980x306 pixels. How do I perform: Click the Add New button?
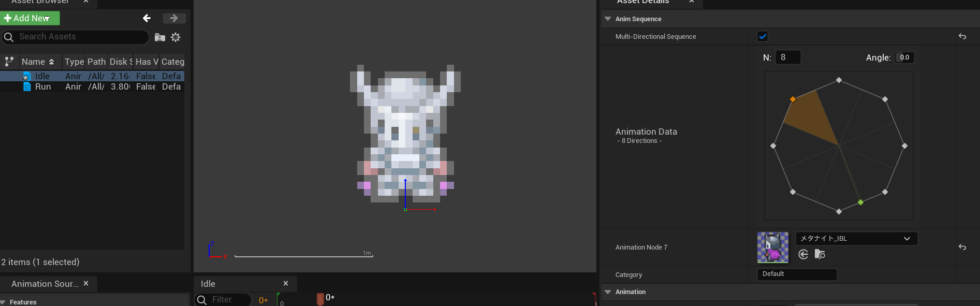tap(30, 18)
